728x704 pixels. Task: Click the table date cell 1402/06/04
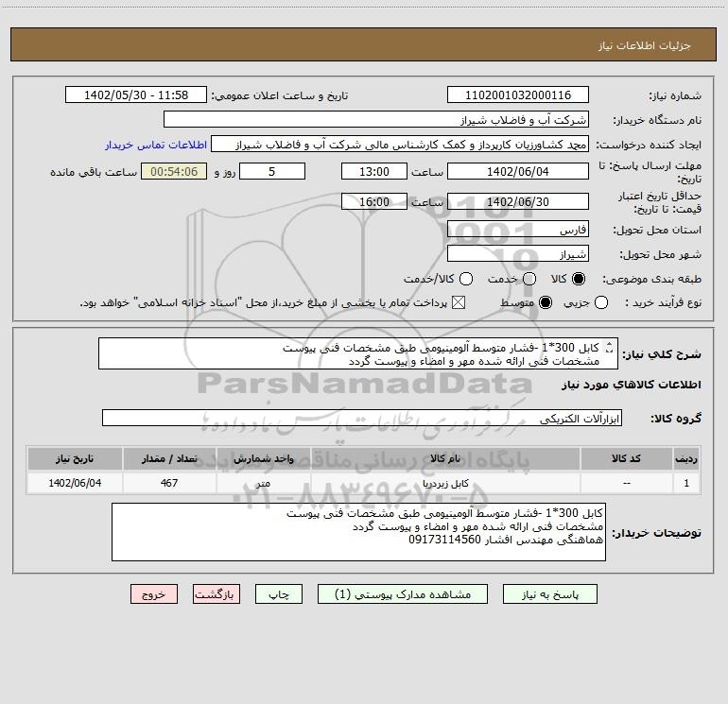(x=75, y=483)
